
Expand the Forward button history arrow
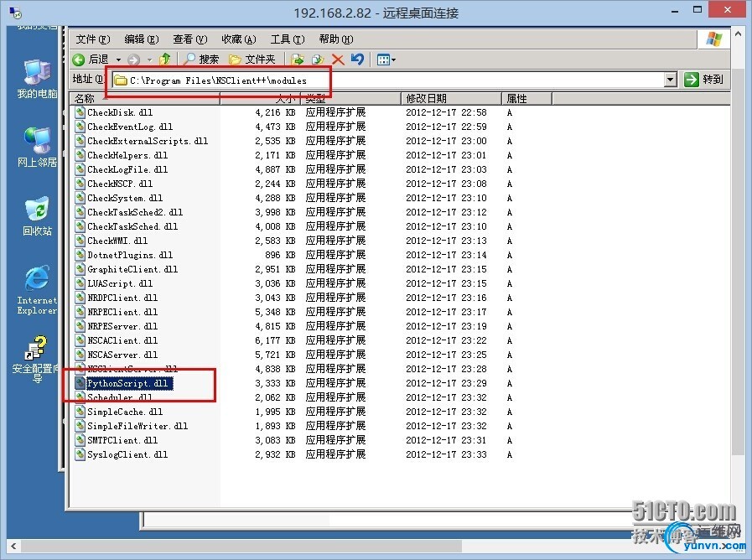click(149, 60)
